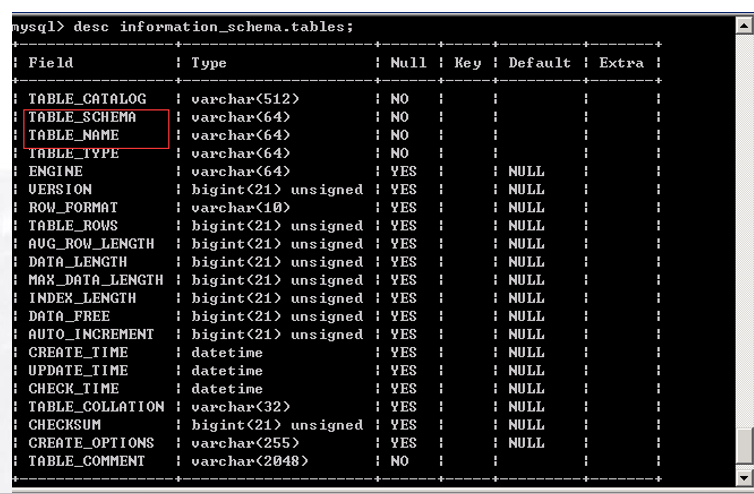The height and width of the screenshot is (494, 754).
Task: Click the Null column header
Action: [408, 63]
